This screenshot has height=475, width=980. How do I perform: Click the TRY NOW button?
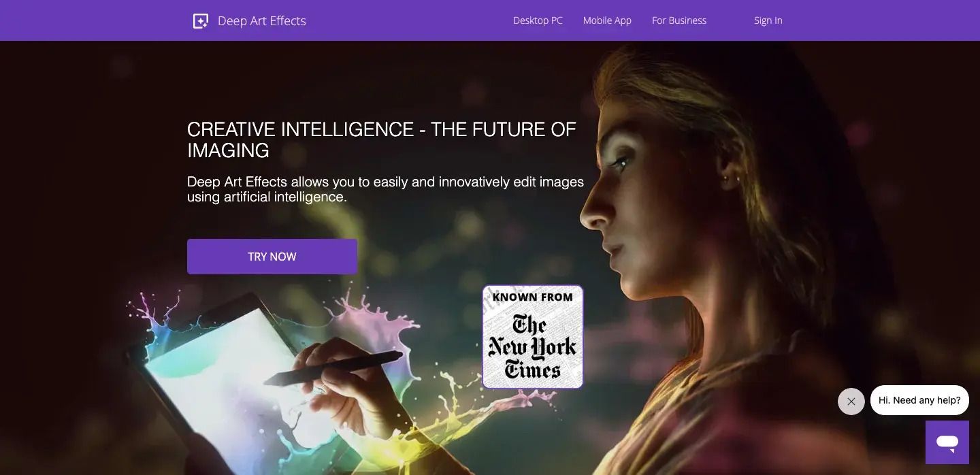[272, 257]
